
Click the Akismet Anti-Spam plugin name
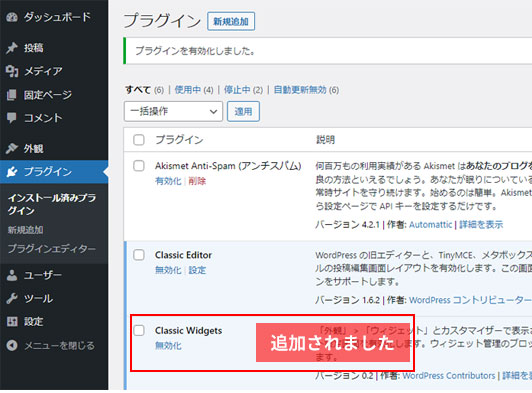click(228, 166)
